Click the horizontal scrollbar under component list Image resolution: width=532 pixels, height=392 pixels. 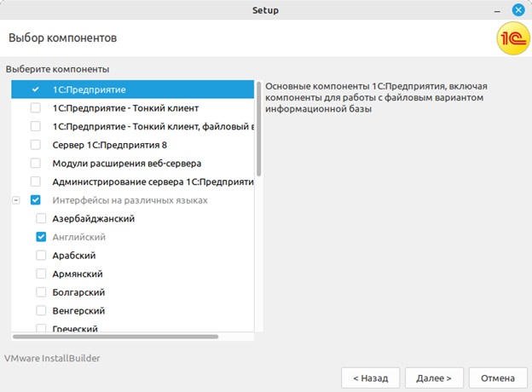(x=115, y=337)
